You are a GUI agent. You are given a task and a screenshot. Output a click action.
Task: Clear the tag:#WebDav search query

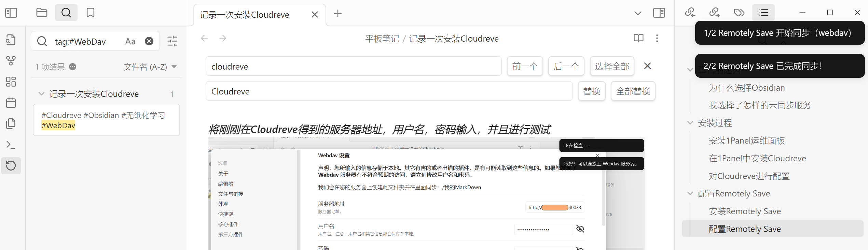coord(149,41)
